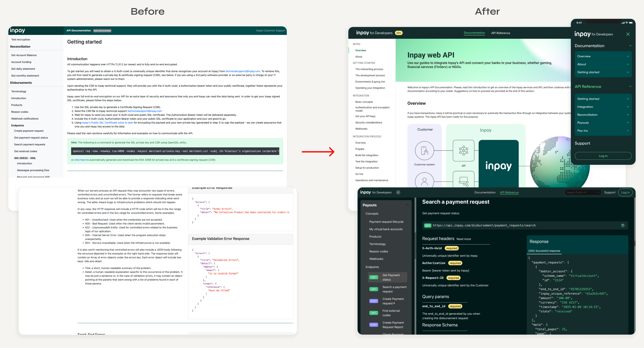Open About in new docs sidebar
The height and width of the screenshot is (348, 644).
coord(359,57)
